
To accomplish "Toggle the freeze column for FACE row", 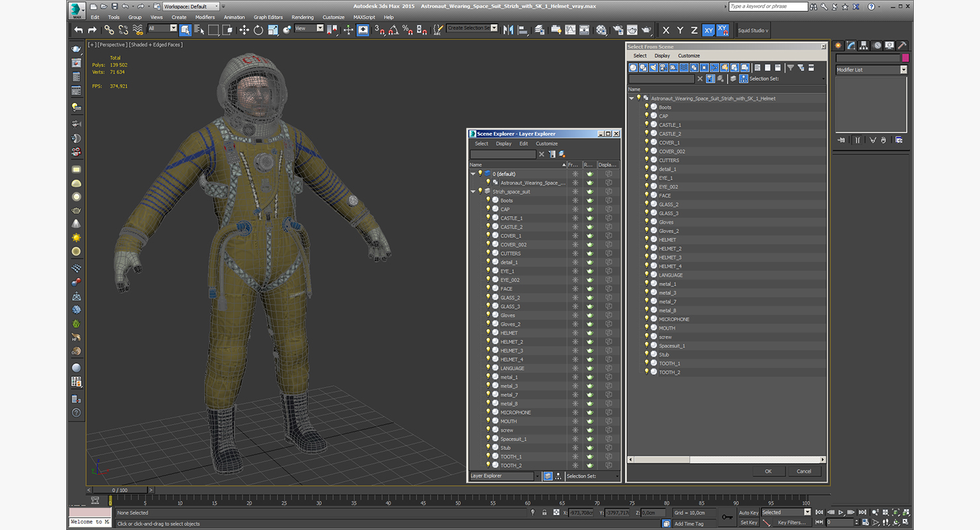I will coord(575,289).
